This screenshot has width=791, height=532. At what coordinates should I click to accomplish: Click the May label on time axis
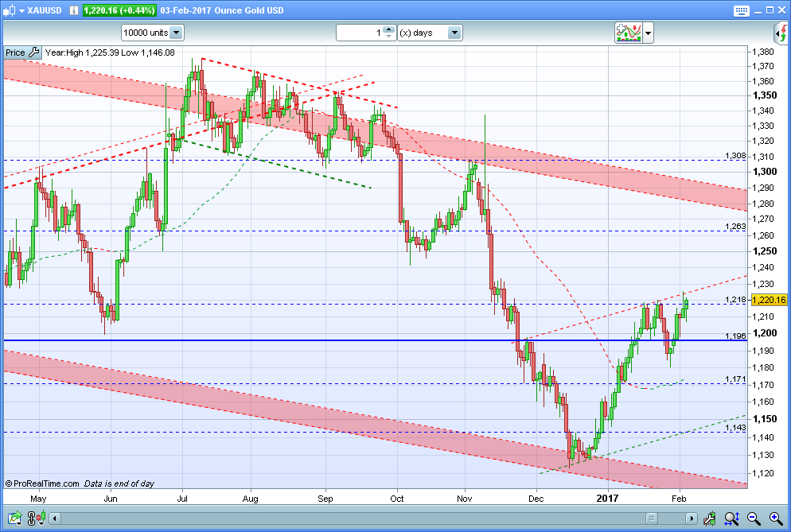(38, 499)
